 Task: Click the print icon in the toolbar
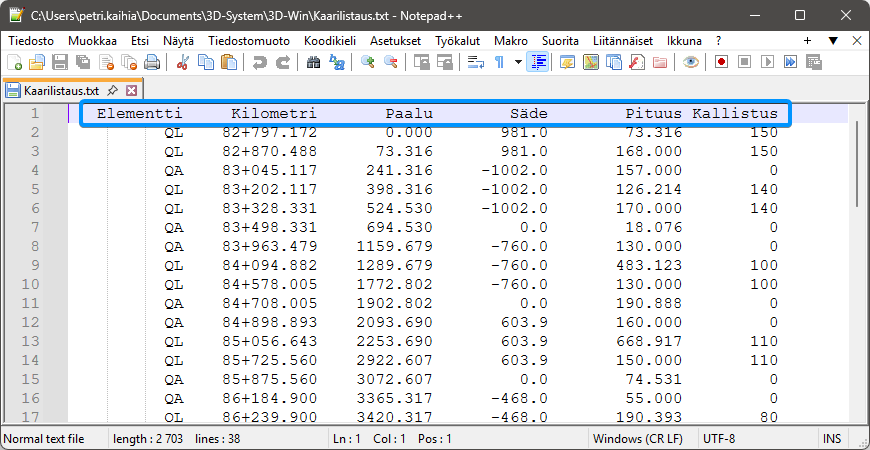pyautogui.click(x=152, y=62)
